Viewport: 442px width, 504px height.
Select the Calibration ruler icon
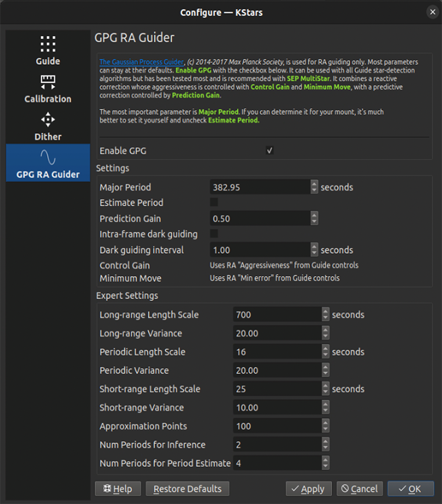48,82
